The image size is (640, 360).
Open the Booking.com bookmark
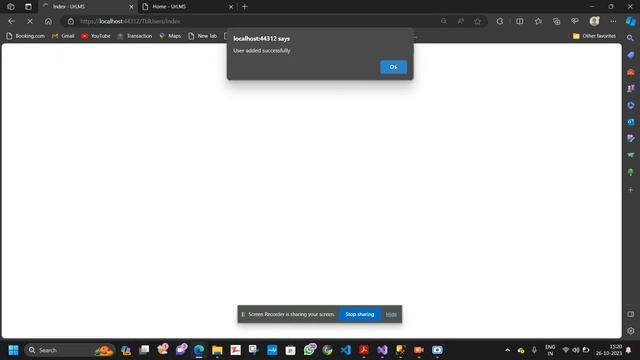pyautogui.click(x=25, y=36)
